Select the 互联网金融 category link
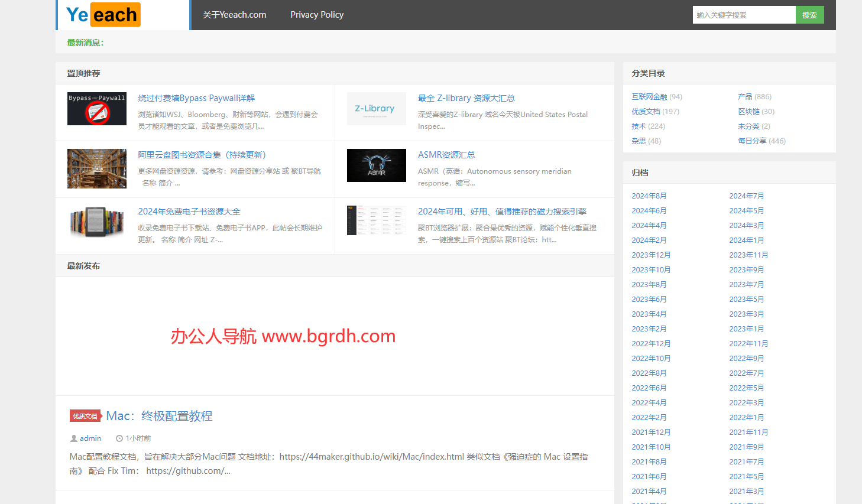The width and height of the screenshot is (862, 504). tap(649, 97)
